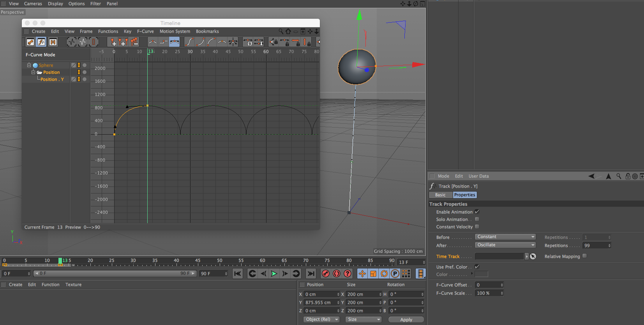Click the red Record Active Objects icon
The image size is (644, 325).
coord(326,273)
